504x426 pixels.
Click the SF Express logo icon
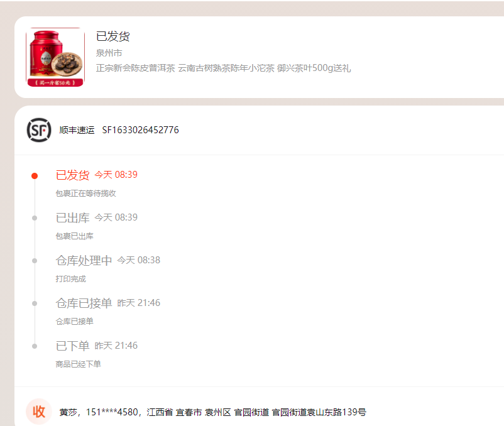(39, 130)
